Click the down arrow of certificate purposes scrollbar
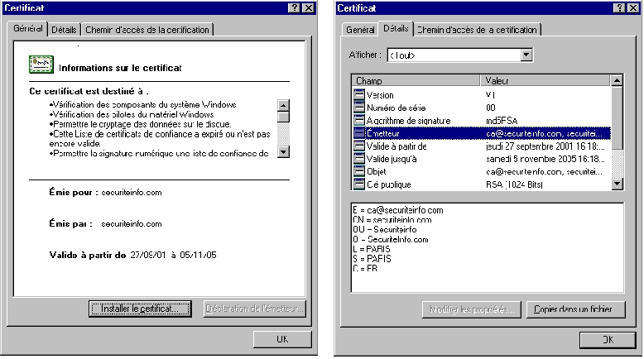The image size is (644, 359). pyautogui.click(x=282, y=151)
